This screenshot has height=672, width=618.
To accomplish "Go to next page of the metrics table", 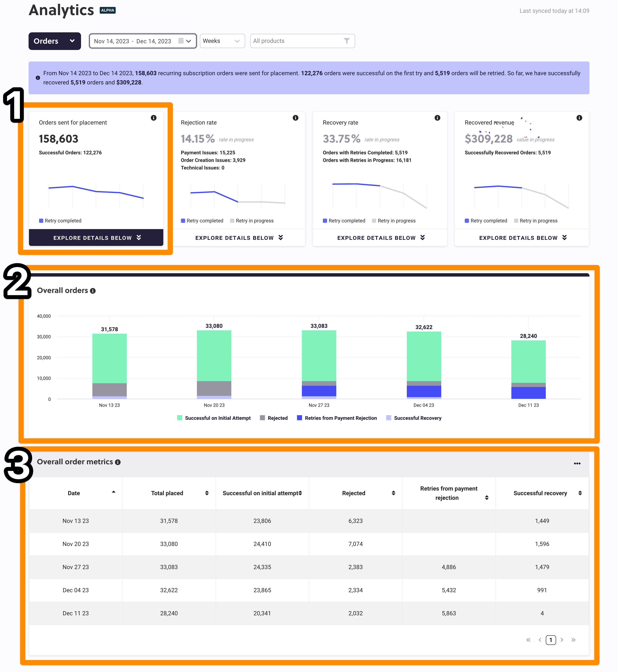I will click(x=562, y=640).
